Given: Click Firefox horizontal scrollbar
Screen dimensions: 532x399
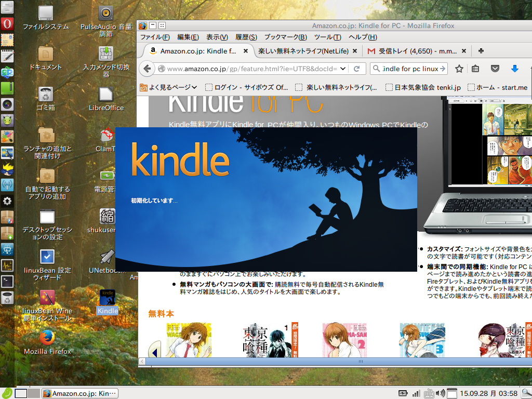Looking at the screenshot, I should tap(361, 362).
